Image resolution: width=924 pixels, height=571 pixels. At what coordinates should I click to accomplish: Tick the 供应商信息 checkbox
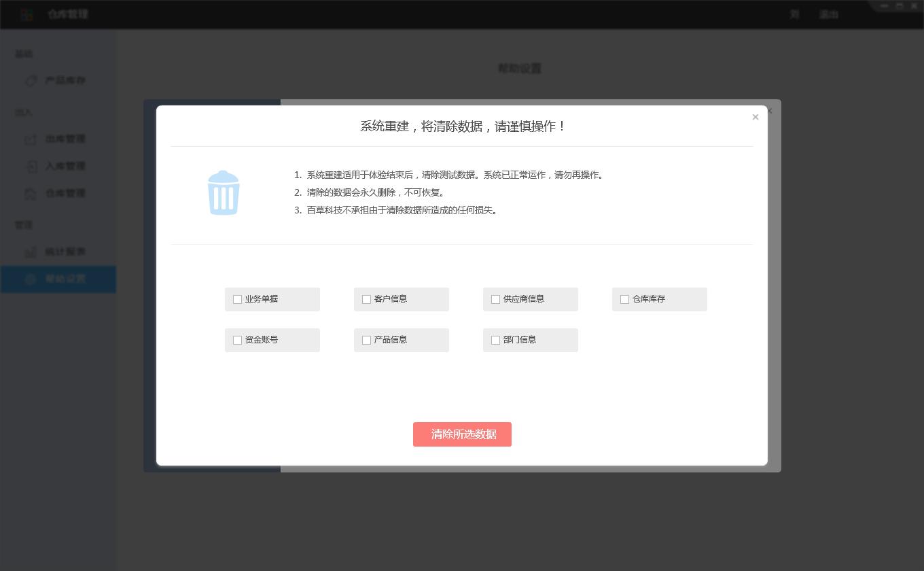pyautogui.click(x=495, y=299)
